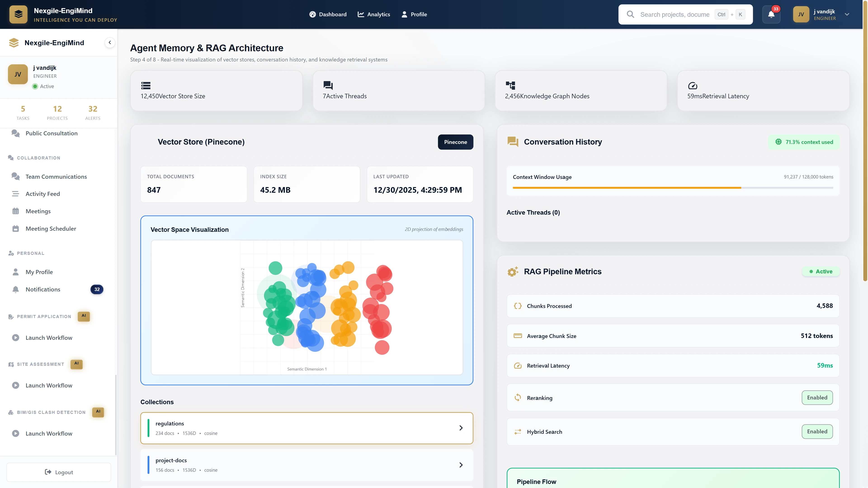Click the Pinecone badge button
The height and width of the screenshot is (488, 868).
[455, 142]
